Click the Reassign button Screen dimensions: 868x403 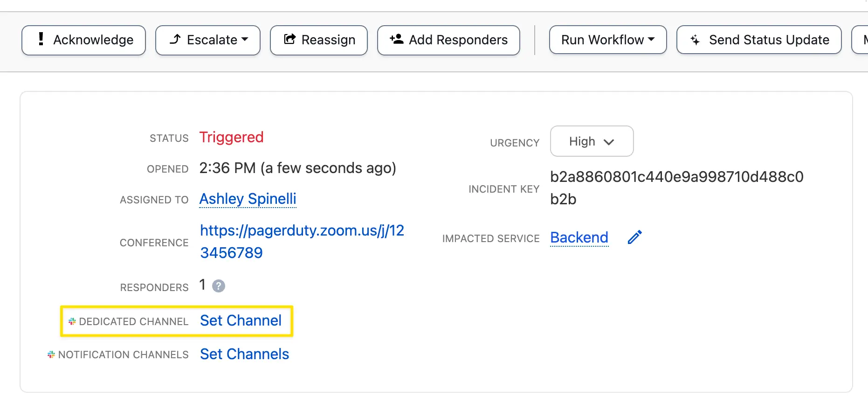click(319, 40)
